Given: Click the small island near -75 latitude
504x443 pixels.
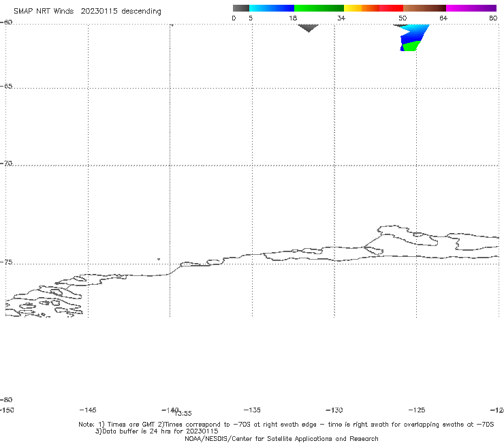Looking at the screenshot, I should [x=159, y=259].
